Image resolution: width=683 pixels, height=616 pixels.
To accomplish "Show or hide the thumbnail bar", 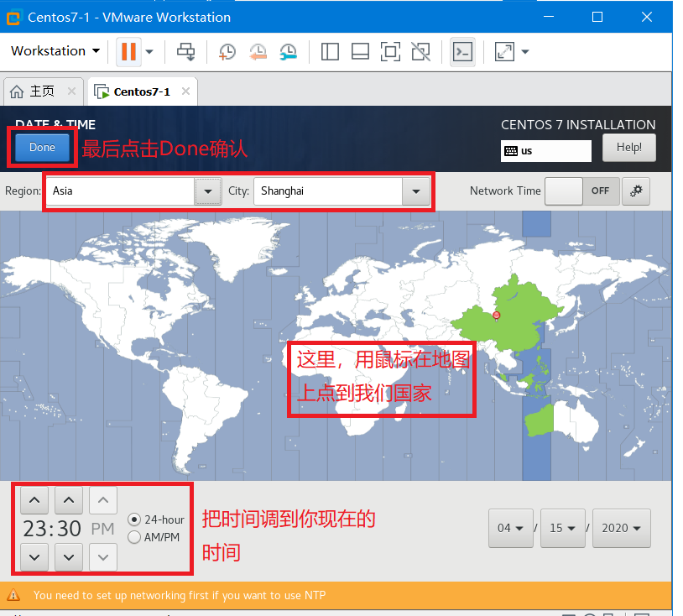I will (x=360, y=51).
